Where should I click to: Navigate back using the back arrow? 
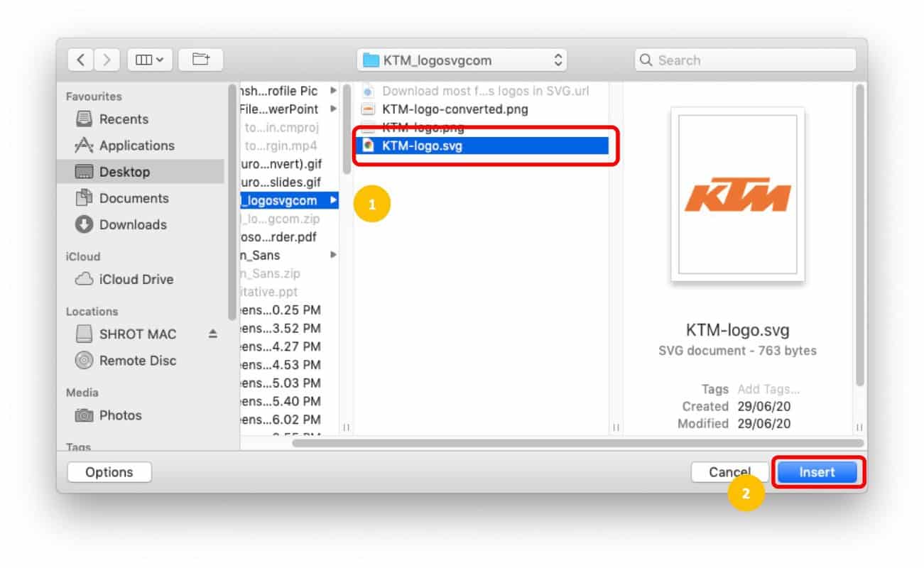pyautogui.click(x=80, y=60)
